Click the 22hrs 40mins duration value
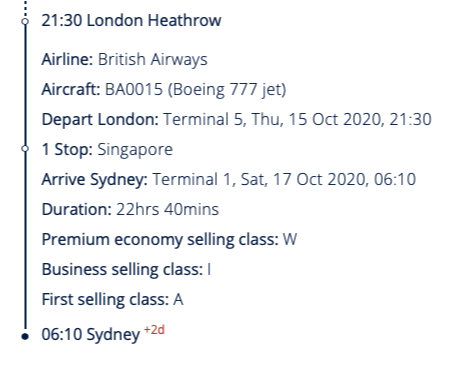Viewport: 450px width, 365px height. pos(167,209)
